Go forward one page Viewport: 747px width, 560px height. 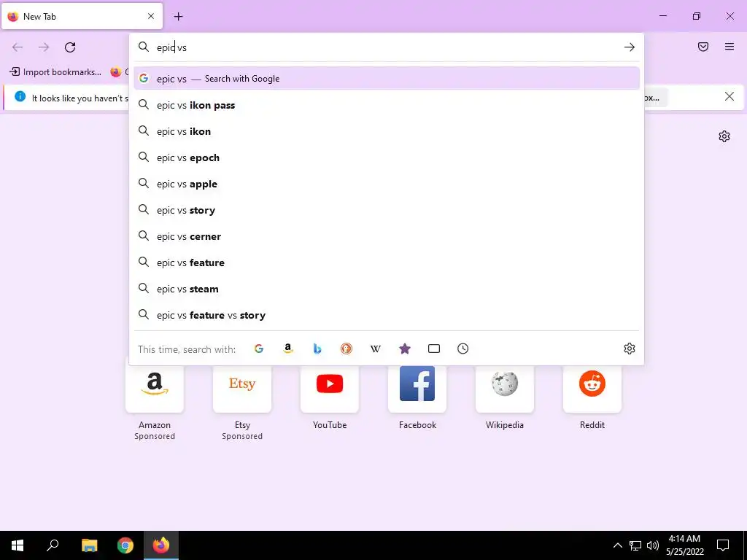[x=44, y=47]
